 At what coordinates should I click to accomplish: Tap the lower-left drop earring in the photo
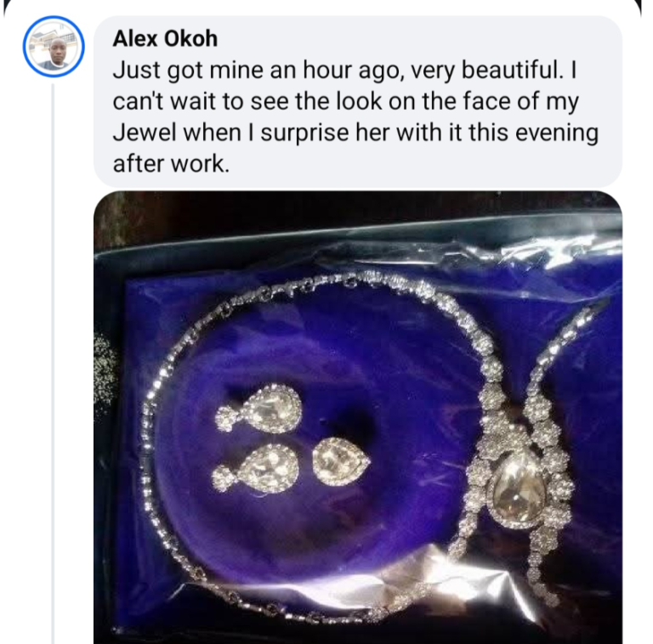[x=255, y=467]
